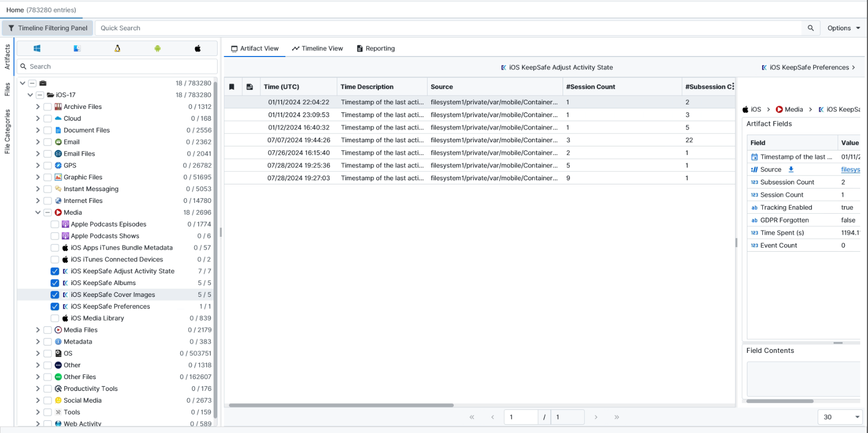Click the artifact tree vertical scrollbar

coord(216,249)
